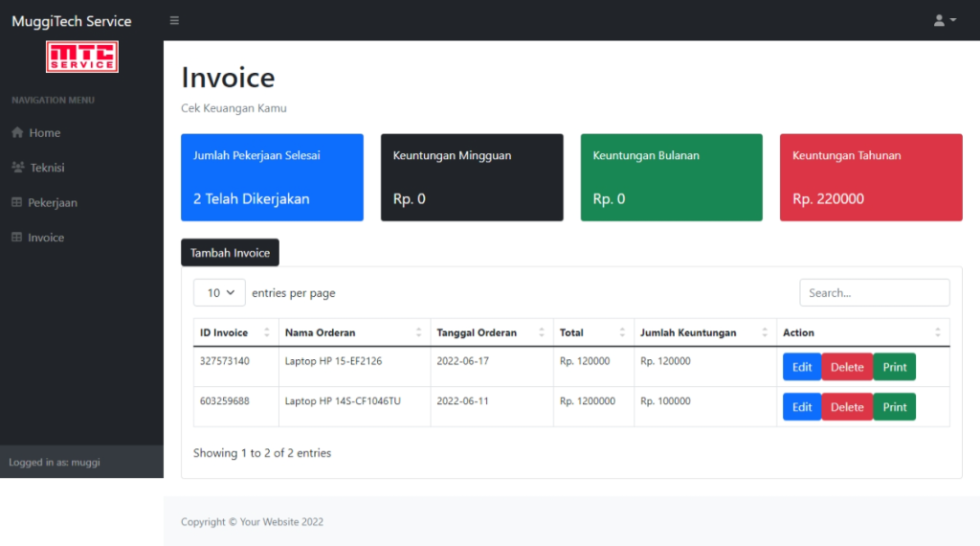
Task: Click the date "2022-06-17"
Action: pyautogui.click(x=462, y=361)
